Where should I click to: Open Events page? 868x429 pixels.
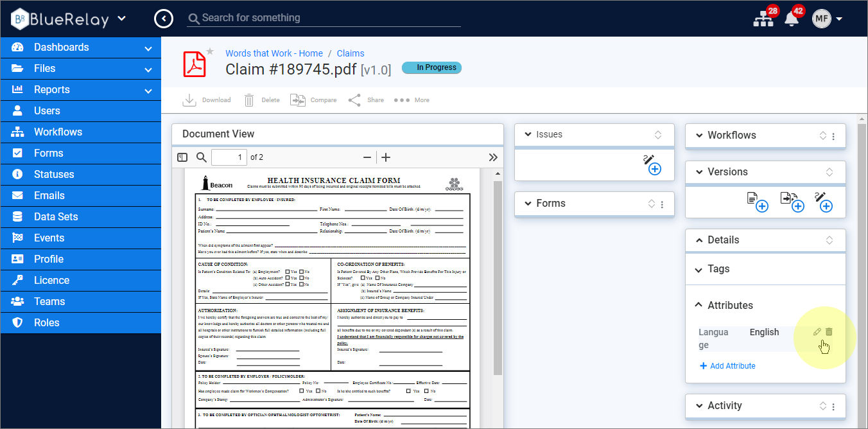coord(81,238)
